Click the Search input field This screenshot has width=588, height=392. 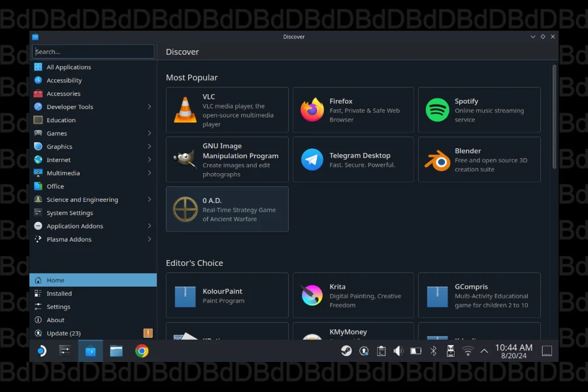coord(93,52)
